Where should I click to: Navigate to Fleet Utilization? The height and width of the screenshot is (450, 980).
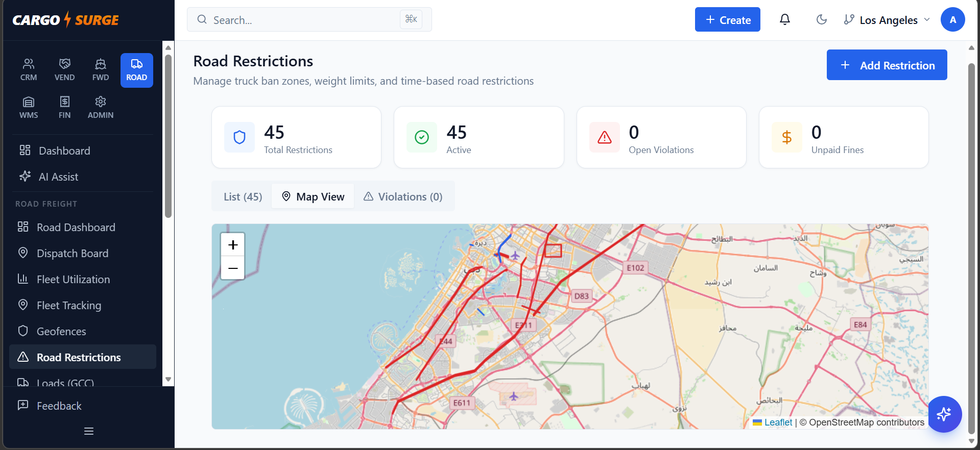point(83,279)
